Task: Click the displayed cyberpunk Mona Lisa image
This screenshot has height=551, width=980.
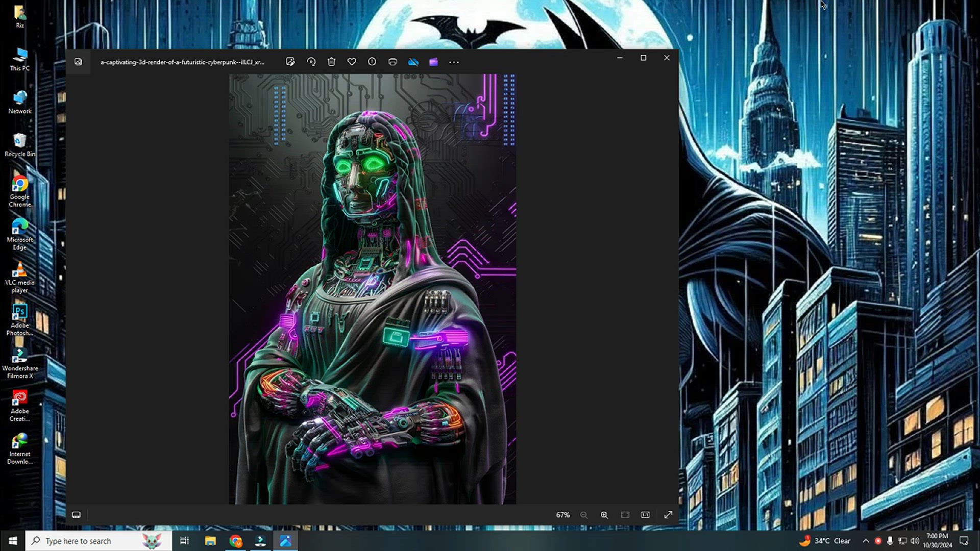Action: [372, 289]
